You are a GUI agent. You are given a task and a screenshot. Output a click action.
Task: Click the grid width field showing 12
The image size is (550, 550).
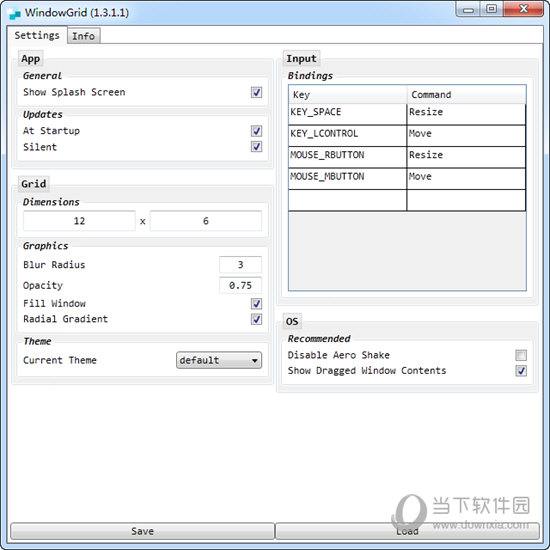tap(79, 221)
